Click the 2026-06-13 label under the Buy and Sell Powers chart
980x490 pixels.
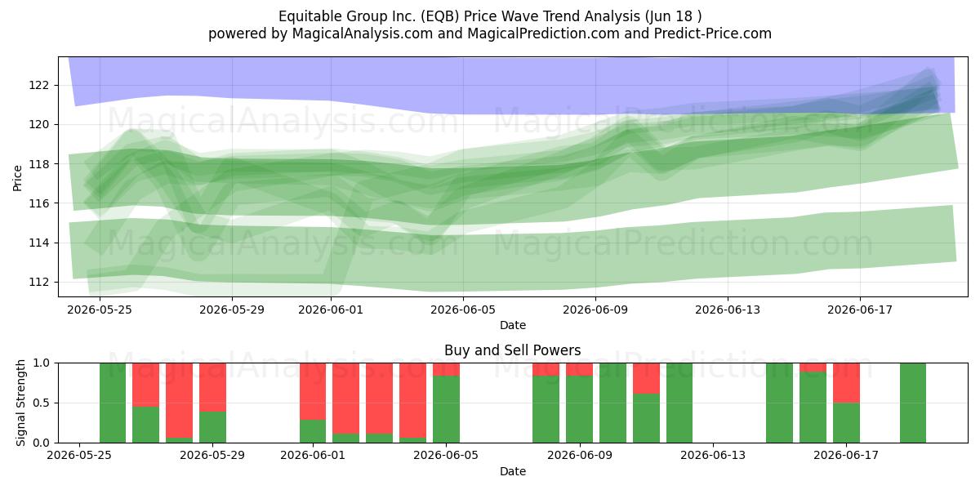[x=713, y=456]
